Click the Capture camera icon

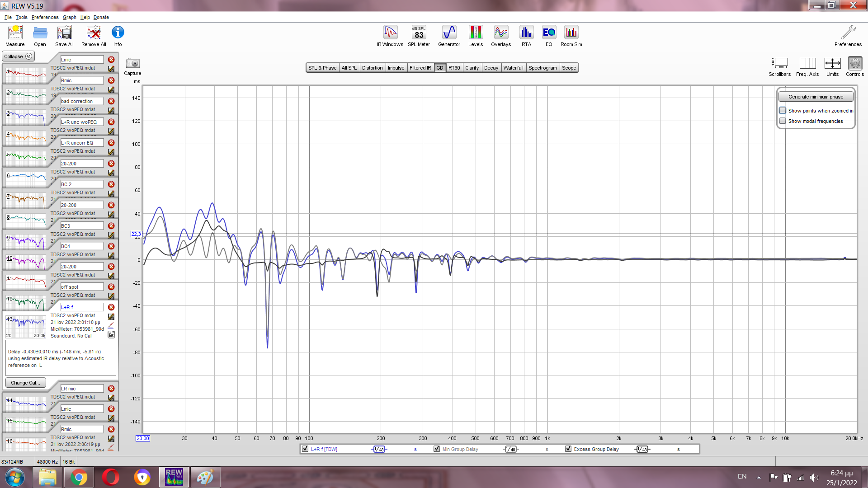click(132, 64)
